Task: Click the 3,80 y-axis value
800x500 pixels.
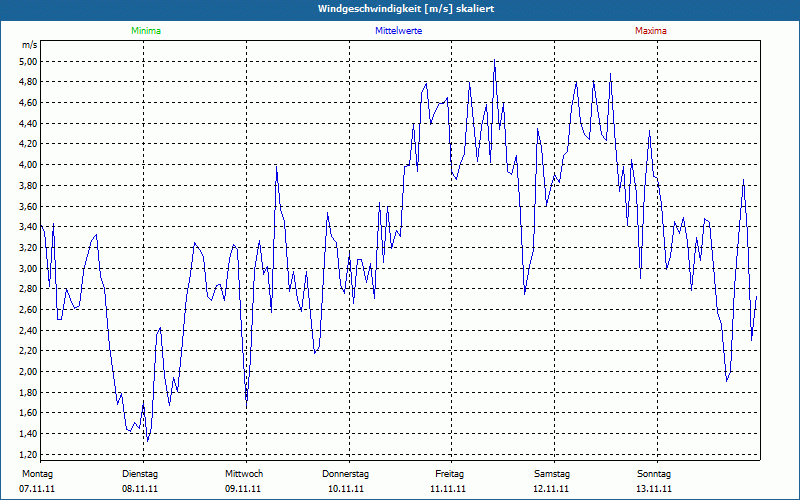Action: click(30, 186)
